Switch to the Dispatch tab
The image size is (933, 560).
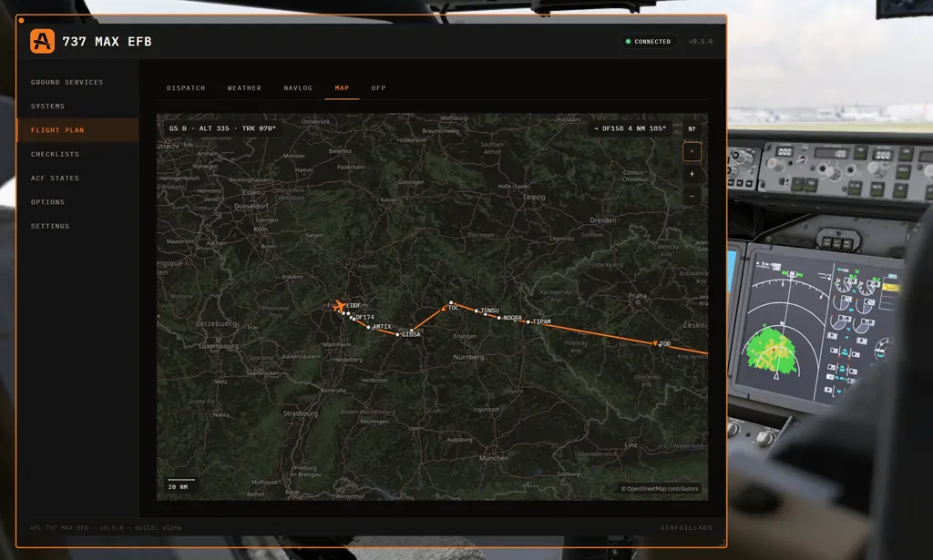pyautogui.click(x=186, y=88)
